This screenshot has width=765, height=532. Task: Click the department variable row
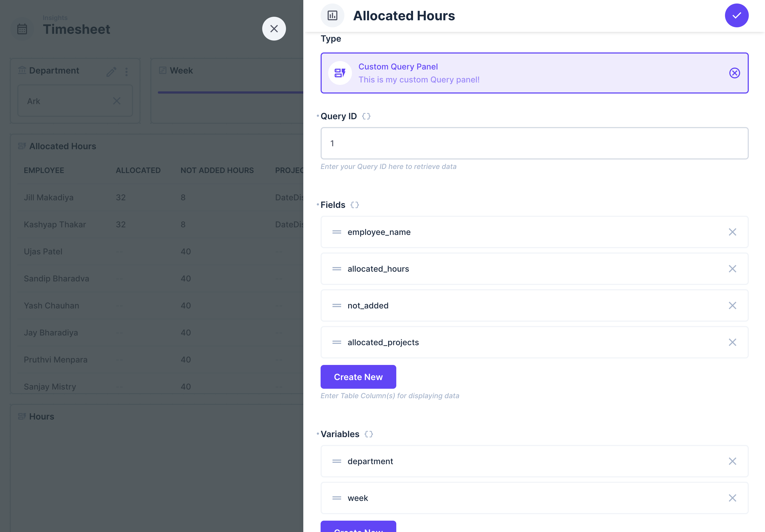pos(533,461)
